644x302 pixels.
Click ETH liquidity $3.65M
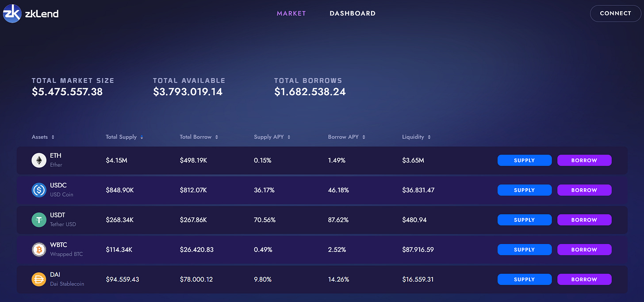(413, 160)
